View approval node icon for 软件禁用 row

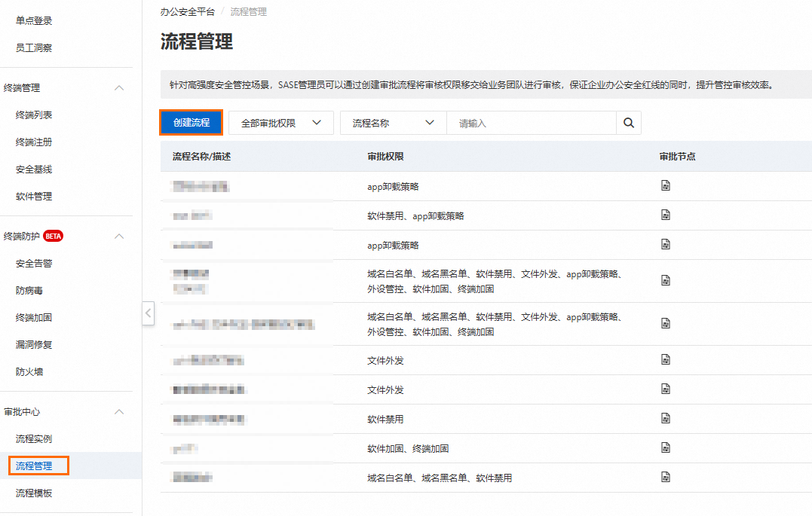666,417
